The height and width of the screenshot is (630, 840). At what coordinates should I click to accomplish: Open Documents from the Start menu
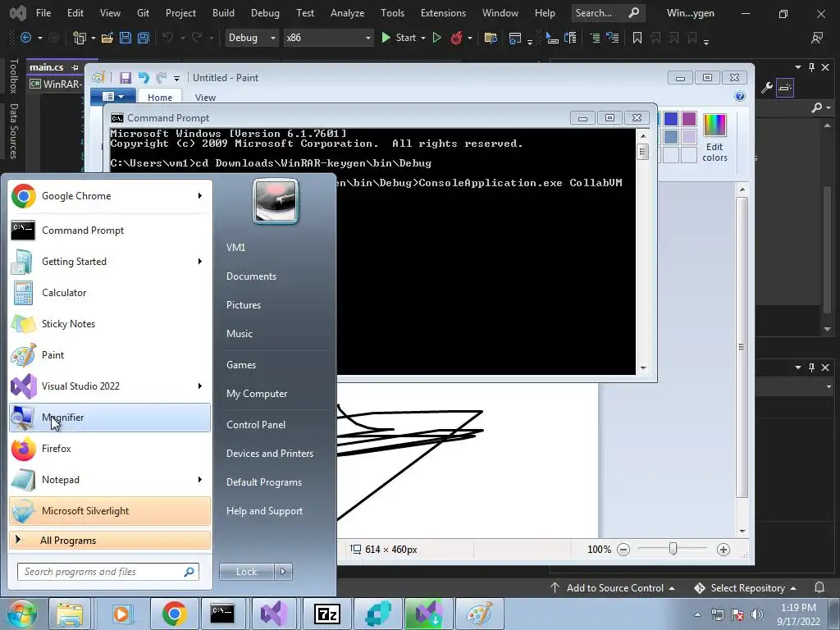tap(251, 276)
